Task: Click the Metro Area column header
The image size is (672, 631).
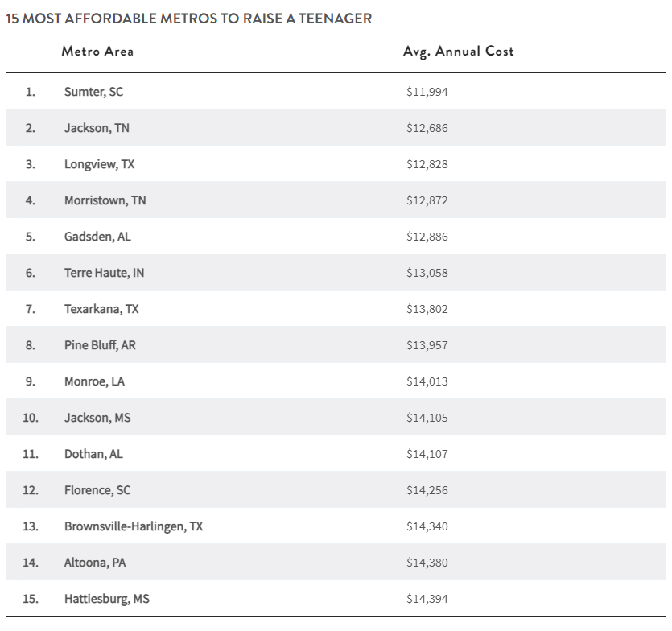Action: point(97,52)
